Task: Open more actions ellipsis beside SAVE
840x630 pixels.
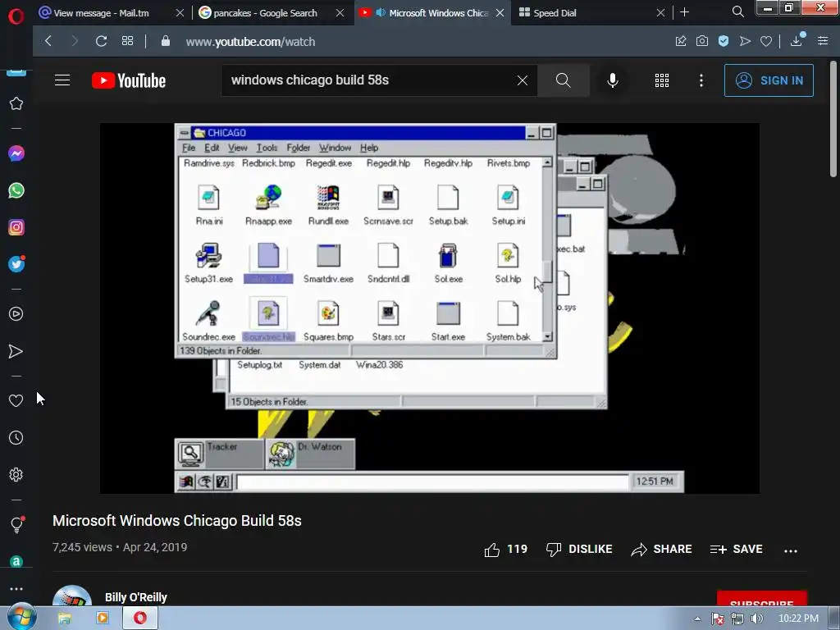Action: (791, 550)
